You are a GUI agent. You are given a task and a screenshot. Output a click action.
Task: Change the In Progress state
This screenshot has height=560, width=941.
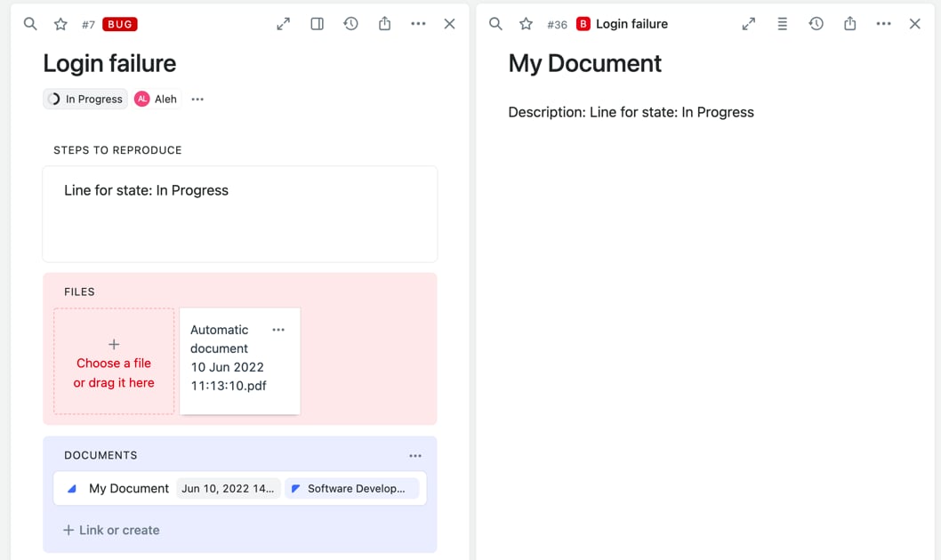pyautogui.click(x=85, y=99)
